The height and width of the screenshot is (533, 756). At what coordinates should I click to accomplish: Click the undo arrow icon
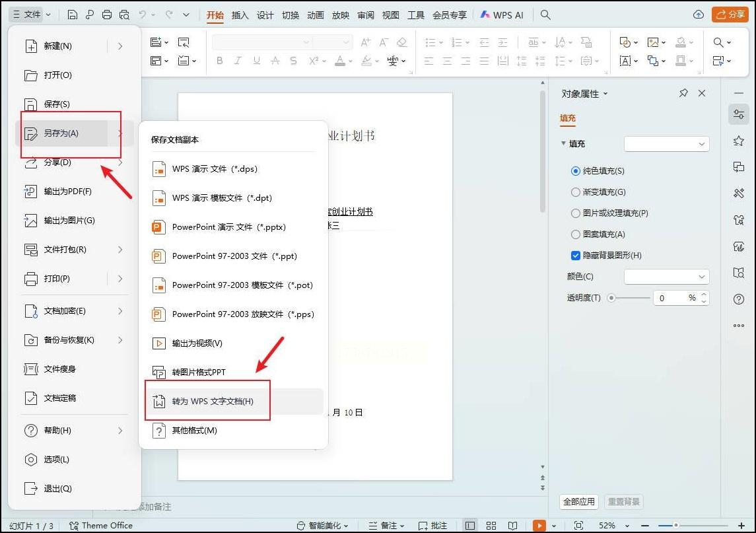(x=143, y=15)
